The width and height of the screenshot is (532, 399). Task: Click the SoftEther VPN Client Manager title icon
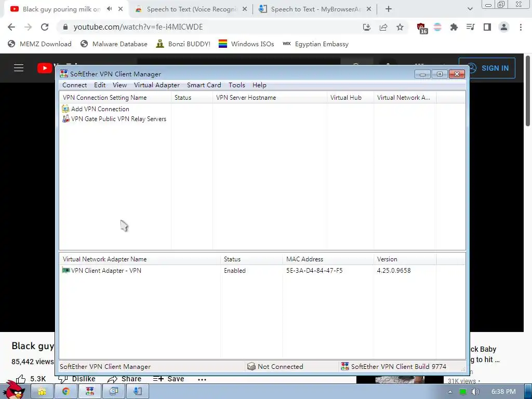(64, 74)
